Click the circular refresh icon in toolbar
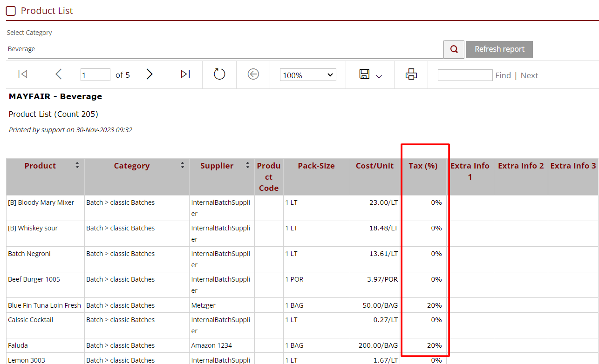The image size is (599, 364). click(219, 74)
